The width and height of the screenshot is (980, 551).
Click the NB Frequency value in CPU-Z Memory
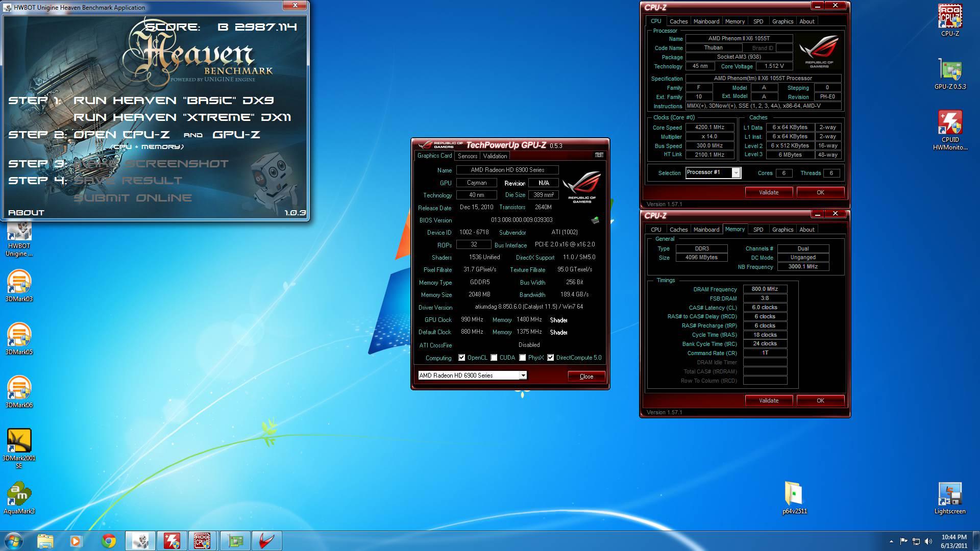(803, 267)
